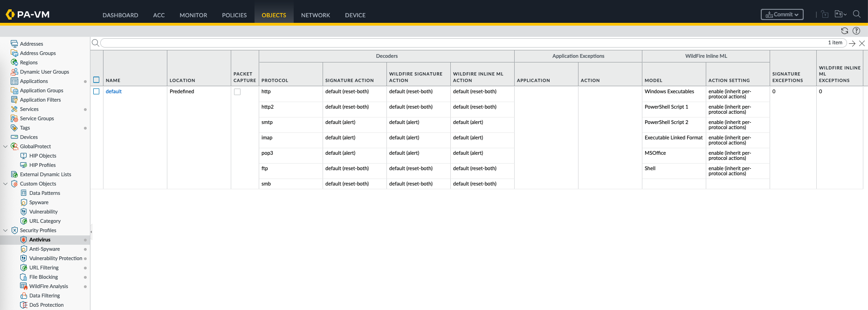Click the clear filter X icon
Screen dimensions: 868x310
click(862, 43)
